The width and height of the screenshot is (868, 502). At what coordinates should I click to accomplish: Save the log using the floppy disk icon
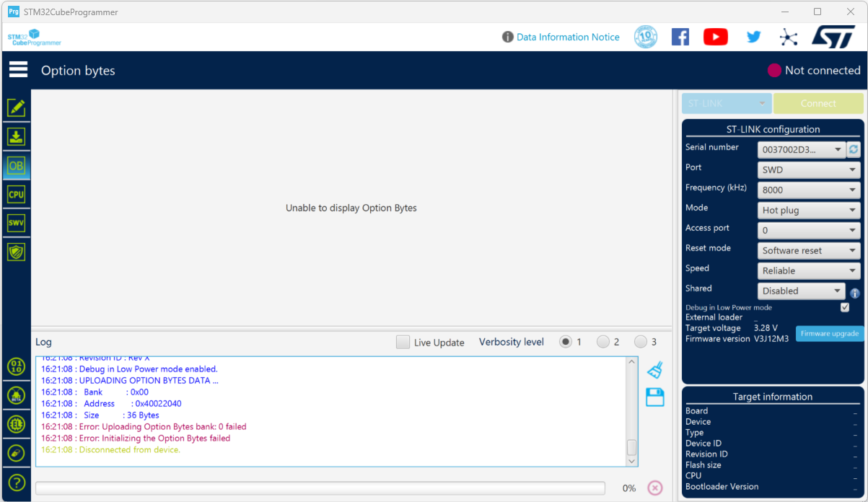click(654, 397)
